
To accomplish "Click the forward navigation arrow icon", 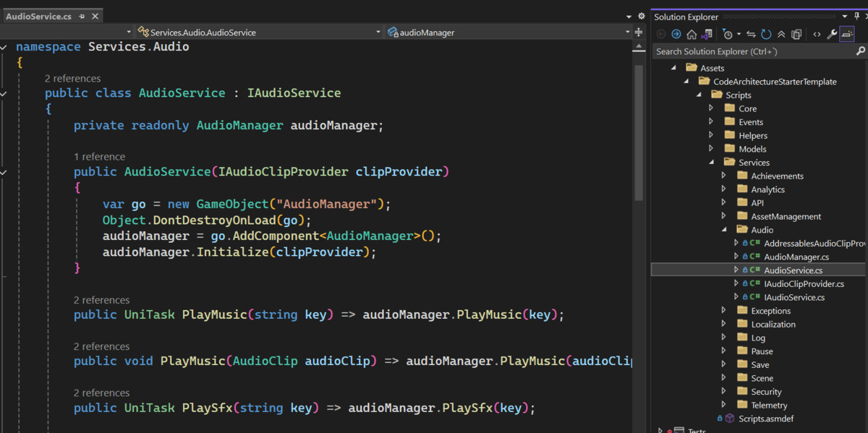I will coord(677,33).
